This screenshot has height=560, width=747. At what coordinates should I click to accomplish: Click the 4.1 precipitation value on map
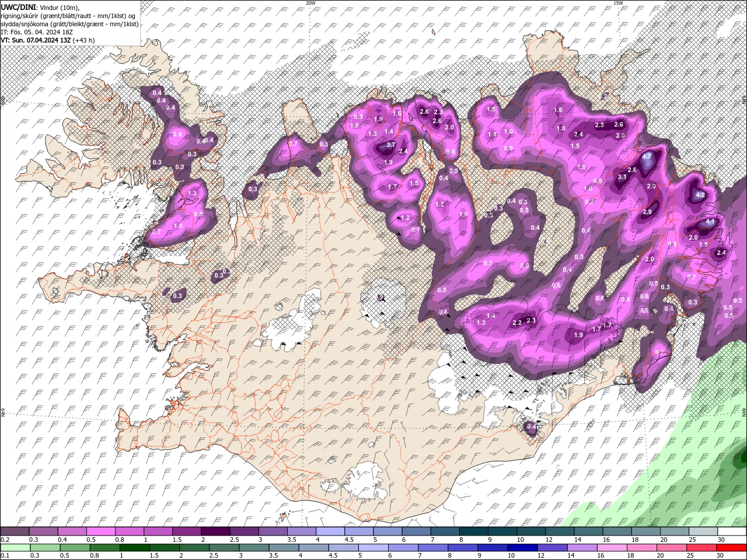(710, 222)
